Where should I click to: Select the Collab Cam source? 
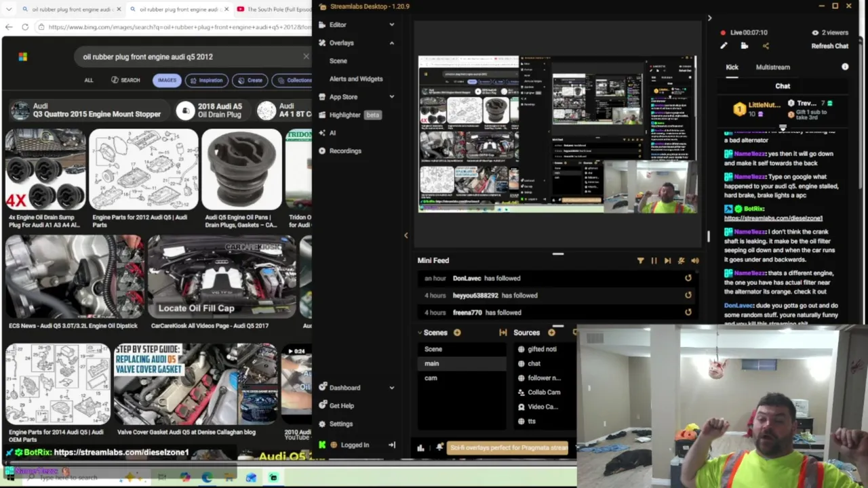(545, 392)
